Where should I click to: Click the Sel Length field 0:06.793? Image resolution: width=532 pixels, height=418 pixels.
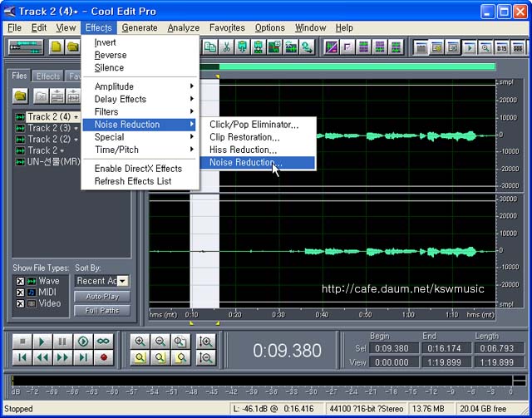click(x=498, y=348)
